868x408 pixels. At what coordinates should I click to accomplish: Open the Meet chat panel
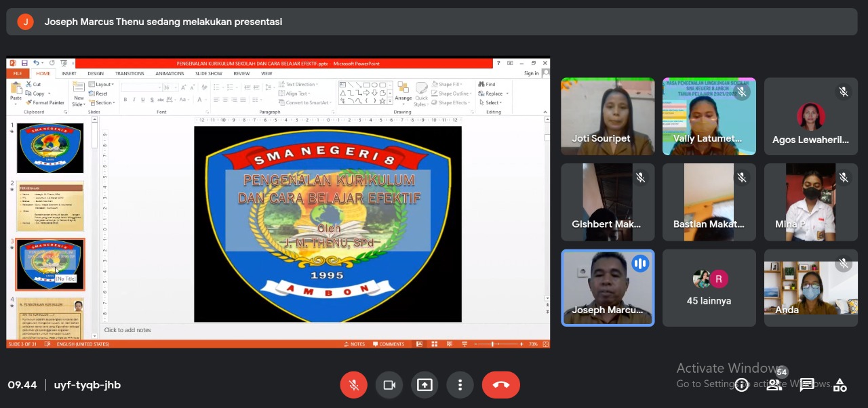(807, 385)
